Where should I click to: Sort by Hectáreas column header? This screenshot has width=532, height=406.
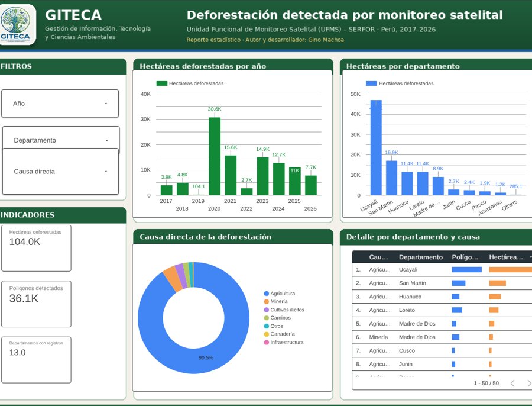point(506,257)
